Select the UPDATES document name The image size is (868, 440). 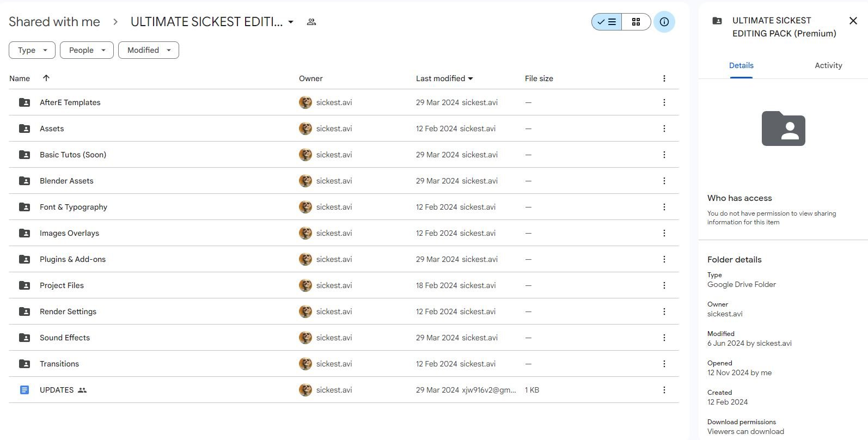tap(57, 390)
